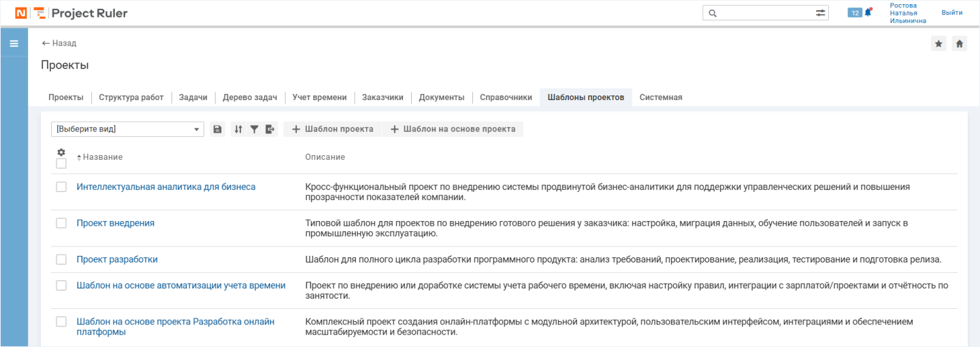Toggle the select-all header checkbox
Screen dimensions: 980x347
click(x=61, y=163)
